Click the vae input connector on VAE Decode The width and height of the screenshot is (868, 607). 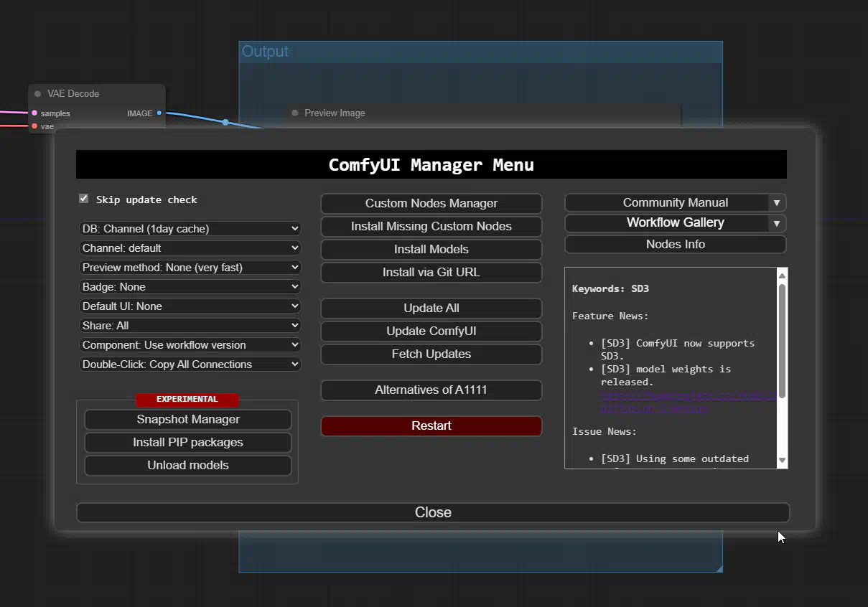point(34,126)
